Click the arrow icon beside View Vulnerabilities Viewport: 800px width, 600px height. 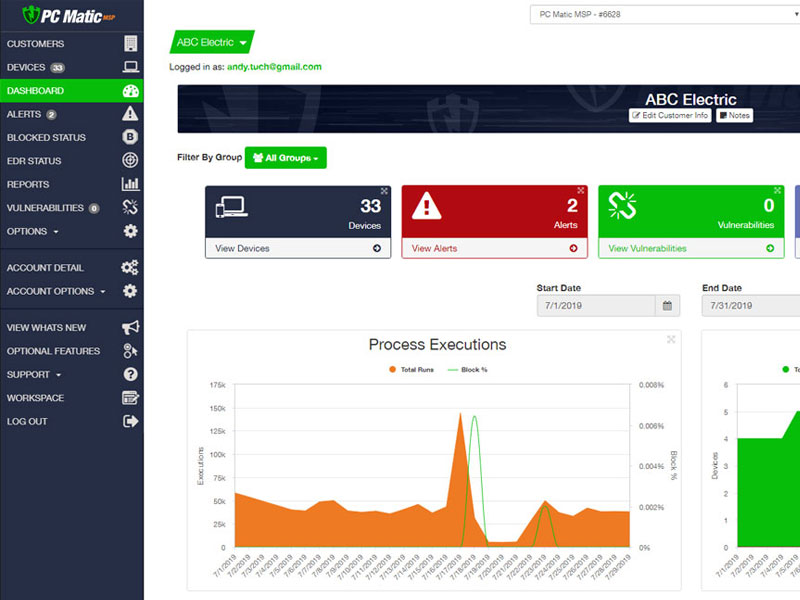pos(770,248)
